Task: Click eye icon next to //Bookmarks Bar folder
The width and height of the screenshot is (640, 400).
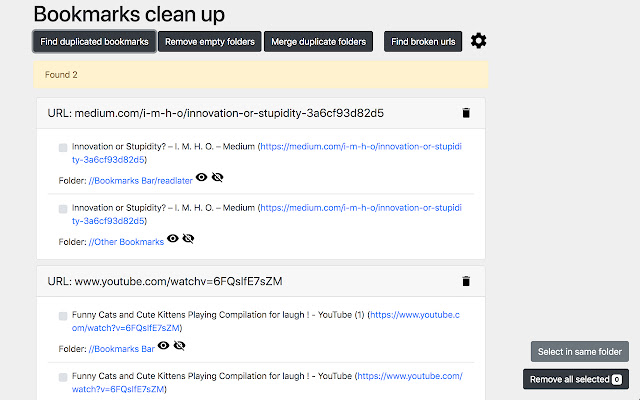Action: point(163,346)
